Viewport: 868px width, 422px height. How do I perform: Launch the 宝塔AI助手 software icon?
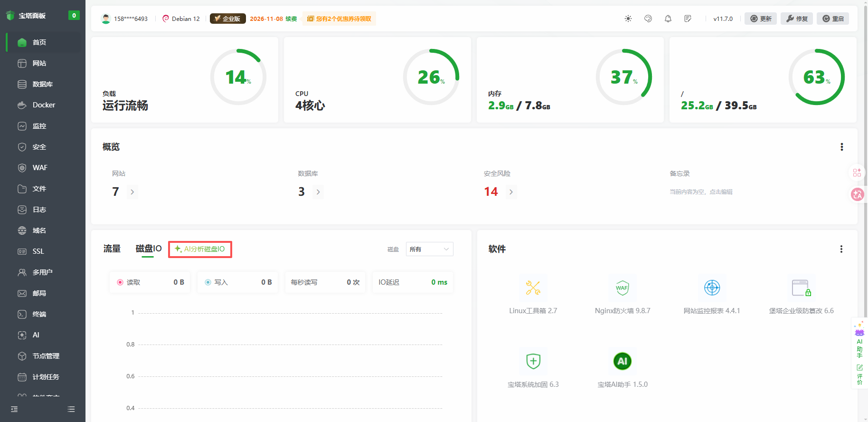click(x=622, y=361)
